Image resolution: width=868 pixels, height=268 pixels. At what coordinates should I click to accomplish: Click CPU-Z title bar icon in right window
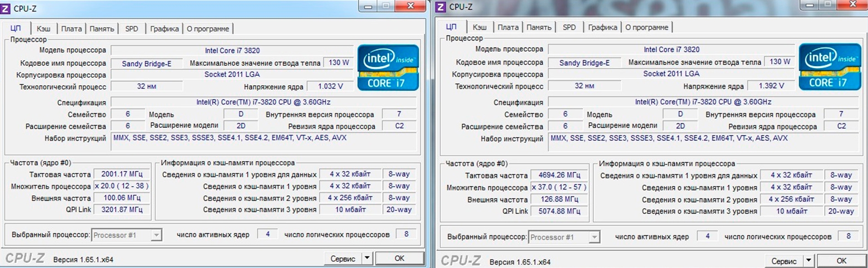(441, 7)
